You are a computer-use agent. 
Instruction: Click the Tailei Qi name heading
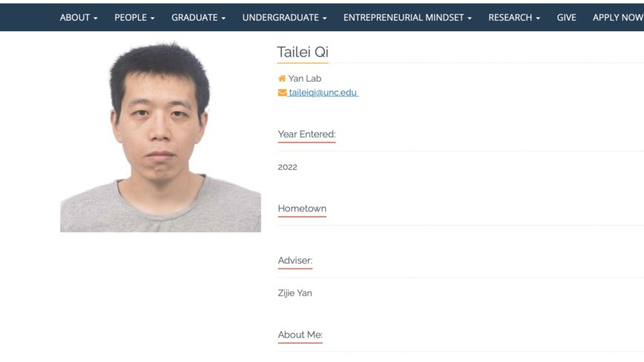coord(303,52)
